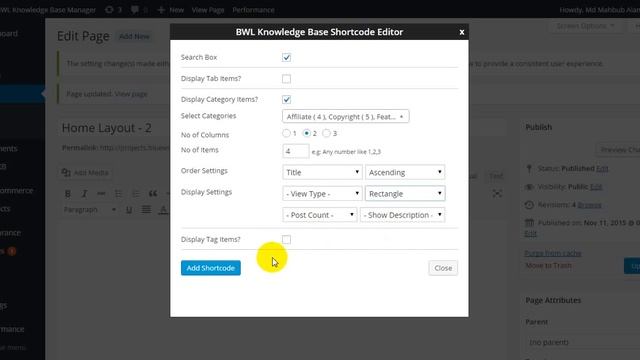Screen dimensions: 640x360
Task: Click the Howdy user account menu
Action: click(599, 10)
